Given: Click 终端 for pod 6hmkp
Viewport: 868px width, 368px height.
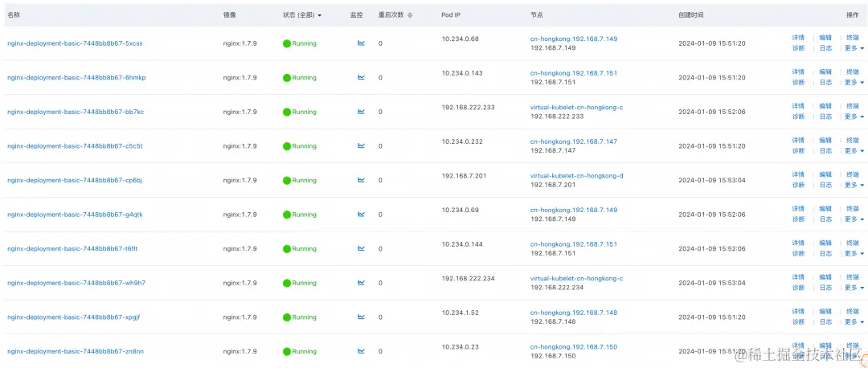Looking at the screenshot, I should (853, 72).
